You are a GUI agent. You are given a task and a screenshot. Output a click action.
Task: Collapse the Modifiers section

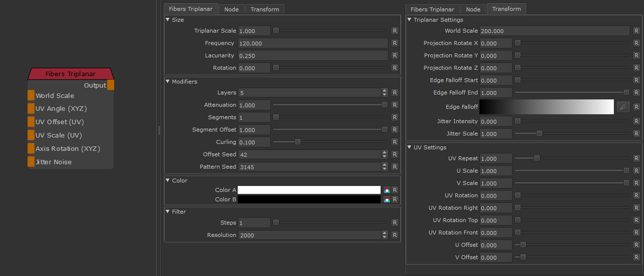[168, 82]
